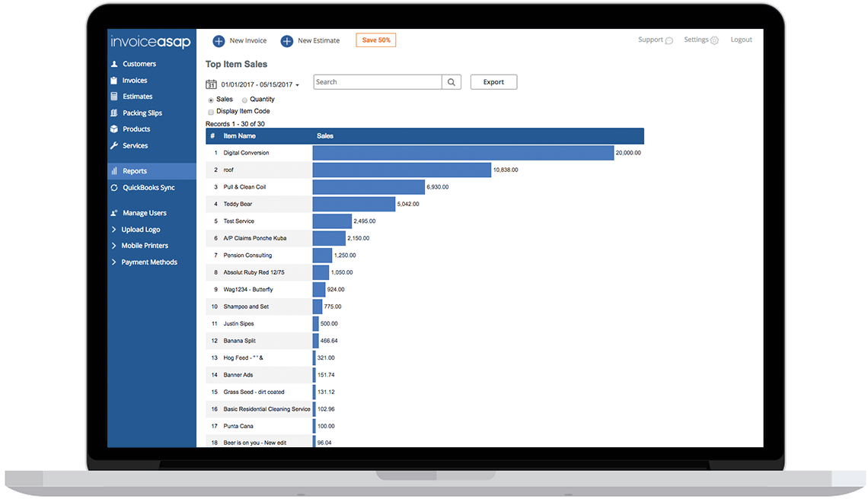Open the date range dropdown arrow
Screen dimensions: 868x499
[x=297, y=85]
